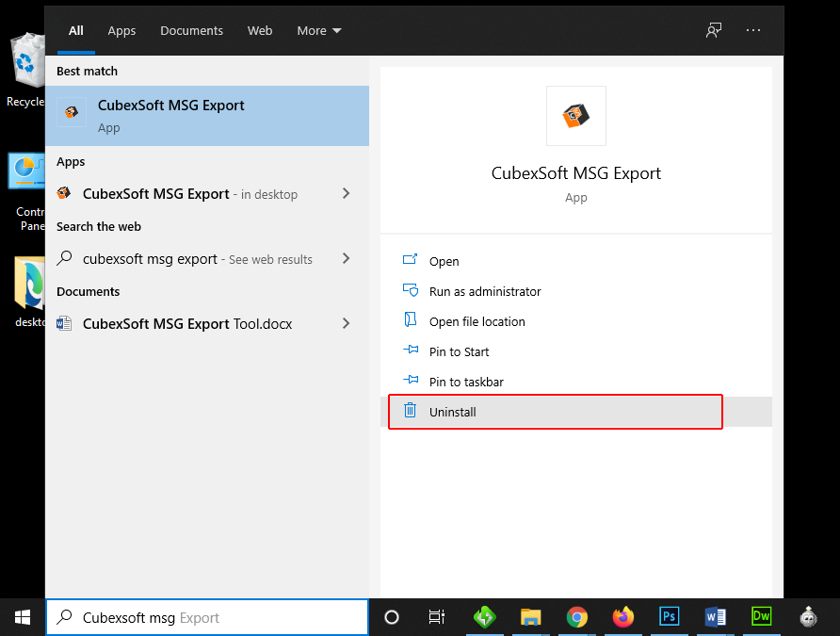Expand the More filter dropdown
The image size is (840, 636).
(x=319, y=30)
